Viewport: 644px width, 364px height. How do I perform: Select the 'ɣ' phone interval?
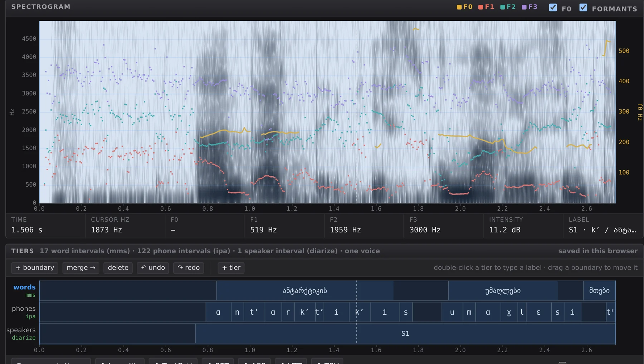coord(509,312)
